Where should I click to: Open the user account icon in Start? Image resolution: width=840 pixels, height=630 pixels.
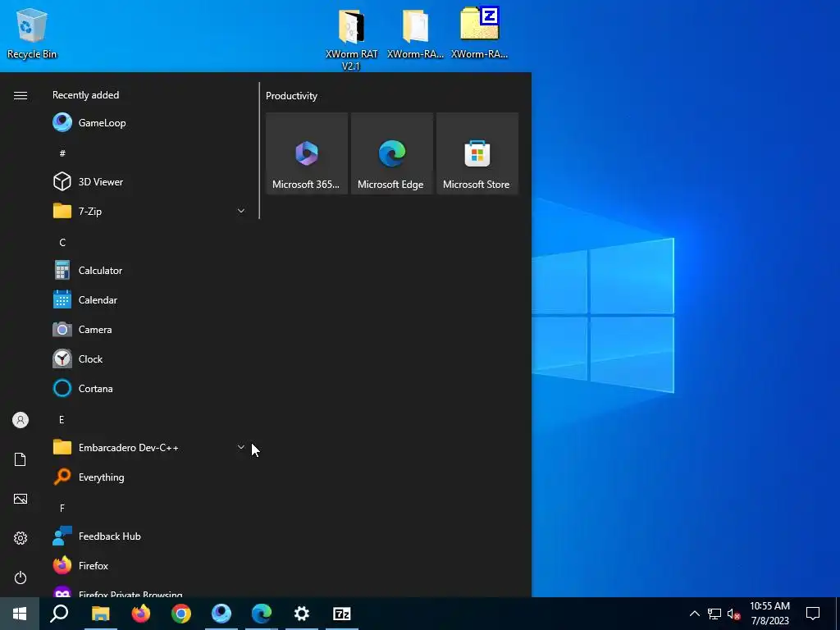click(21, 420)
